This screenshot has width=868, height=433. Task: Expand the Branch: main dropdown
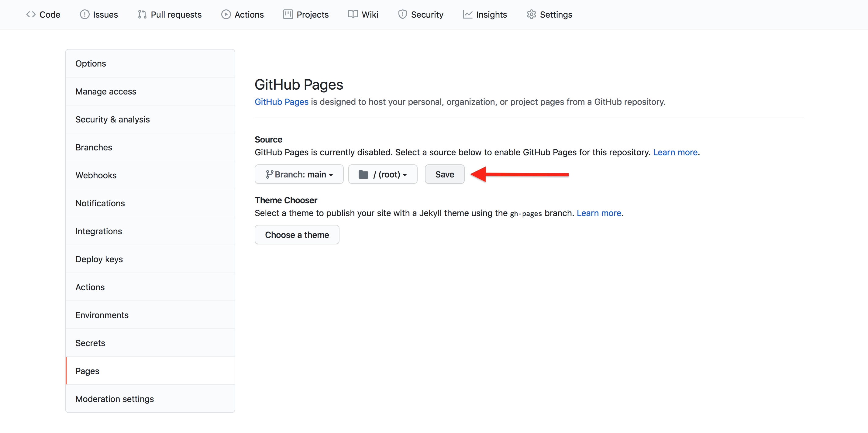(x=299, y=174)
